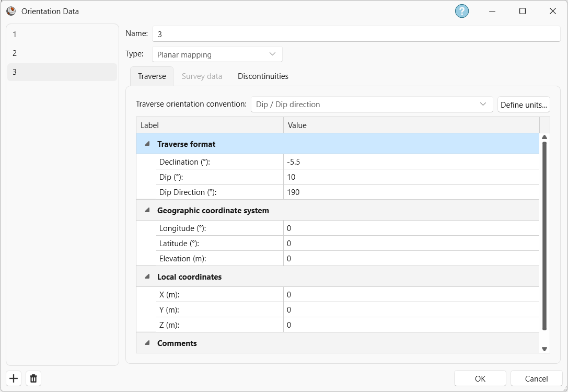Viewport: 568px width, 392px height.
Task: Select the Survey data tab
Action: click(x=202, y=76)
